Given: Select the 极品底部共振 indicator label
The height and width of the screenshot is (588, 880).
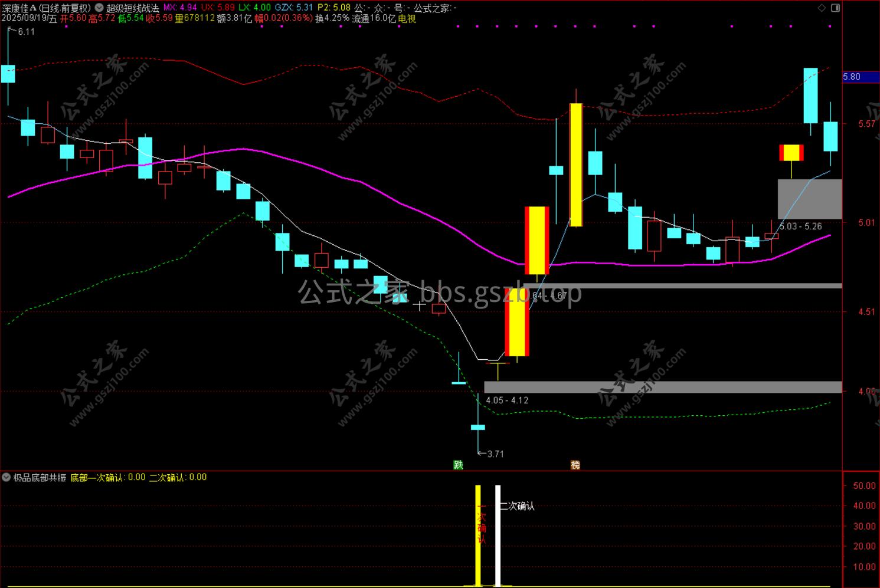Looking at the screenshot, I should click(40, 477).
